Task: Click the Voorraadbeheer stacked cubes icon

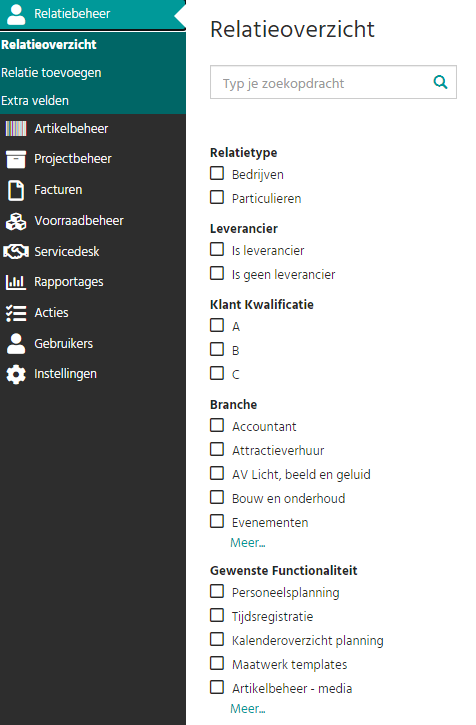Action: pyautogui.click(x=16, y=221)
